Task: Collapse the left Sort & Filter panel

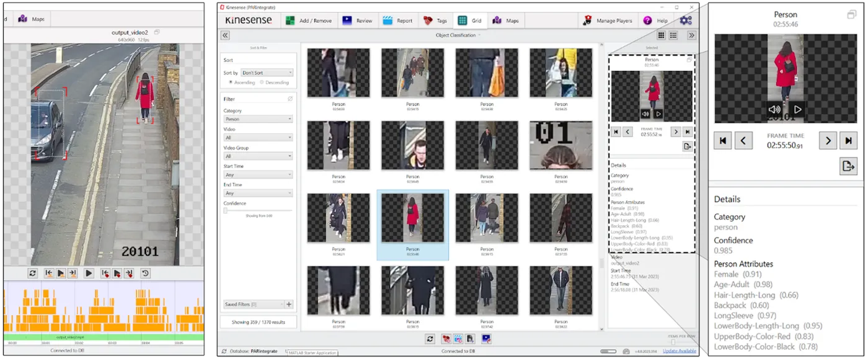Action: pos(225,35)
